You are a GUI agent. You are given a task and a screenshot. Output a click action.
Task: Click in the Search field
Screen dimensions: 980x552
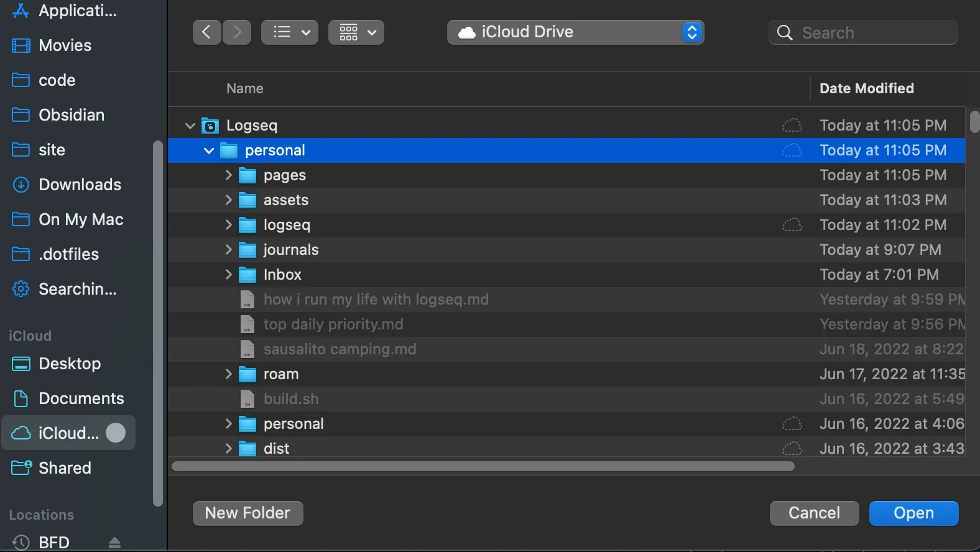(x=871, y=32)
